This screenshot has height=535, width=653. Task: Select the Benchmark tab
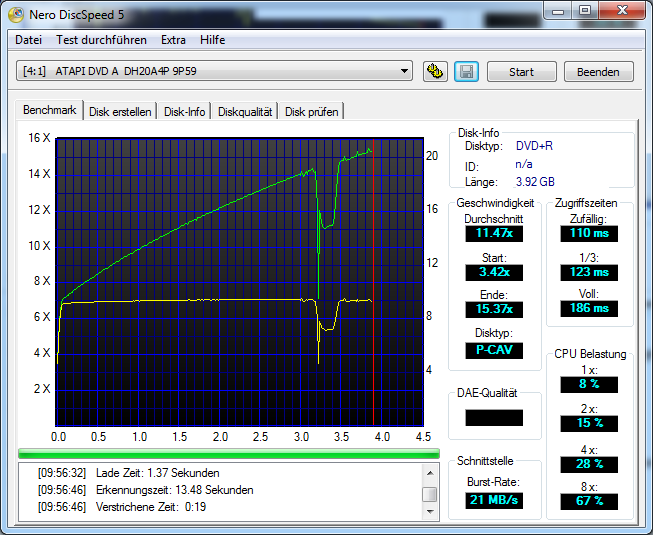[x=50, y=110]
